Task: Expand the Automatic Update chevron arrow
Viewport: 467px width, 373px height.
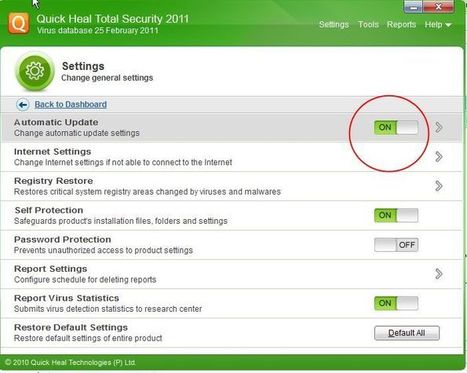Action: point(439,127)
